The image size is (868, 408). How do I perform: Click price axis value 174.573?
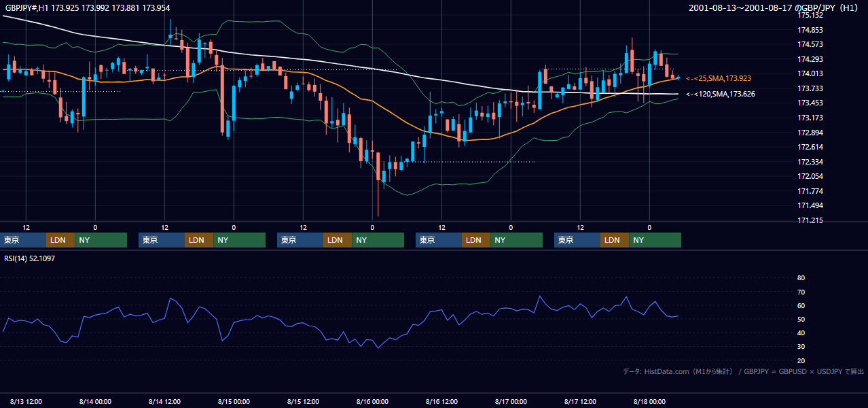coord(810,44)
